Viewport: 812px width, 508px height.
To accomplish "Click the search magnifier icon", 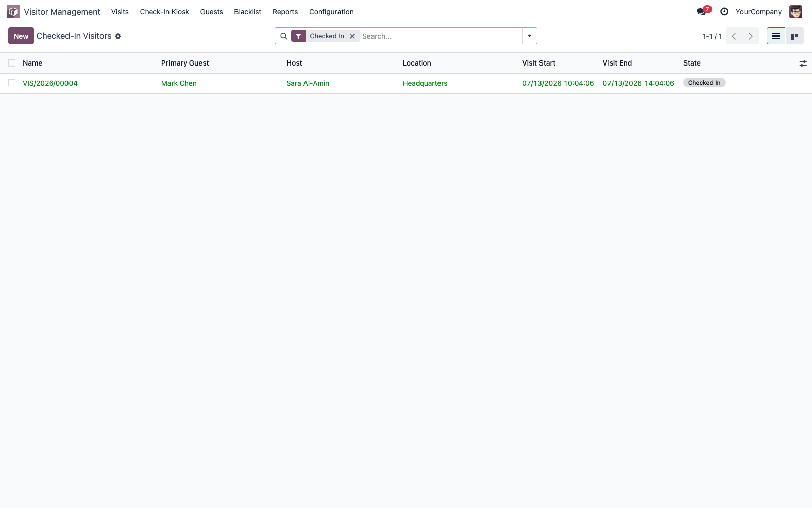I will tap(284, 36).
